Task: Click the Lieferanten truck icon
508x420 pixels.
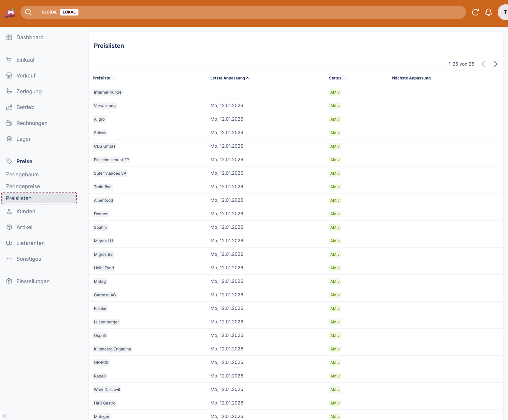Action: tap(9, 243)
